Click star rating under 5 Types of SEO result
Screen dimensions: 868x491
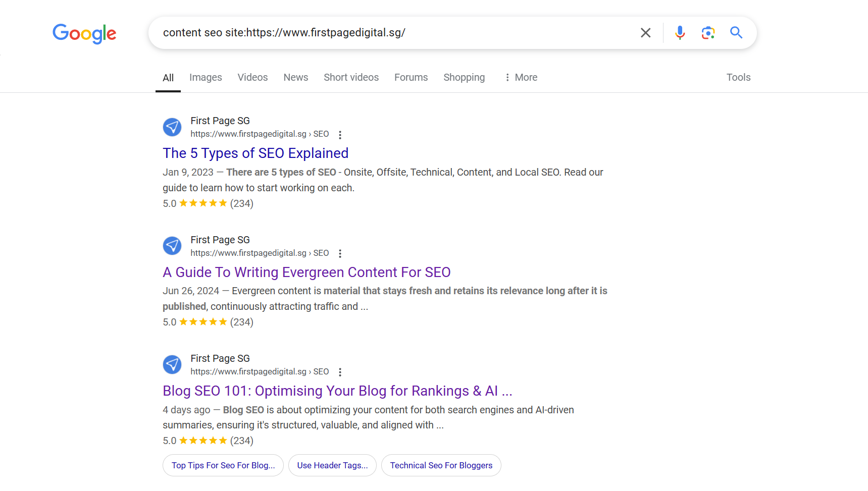[x=203, y=203]
